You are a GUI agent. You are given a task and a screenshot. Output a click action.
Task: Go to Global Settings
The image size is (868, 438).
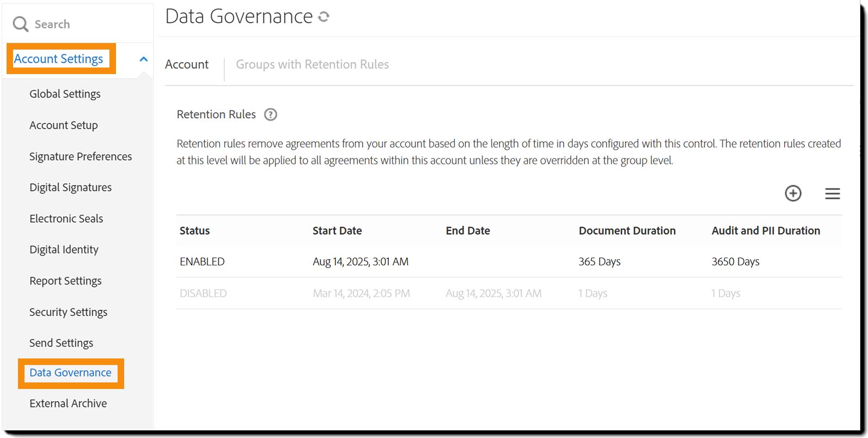pos(65,94)
